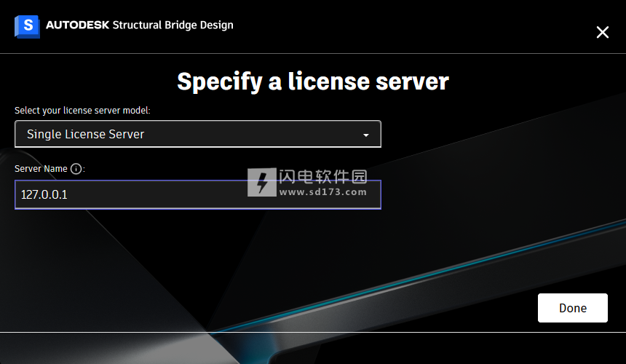Click the Server Name info icon

point(76,169)
